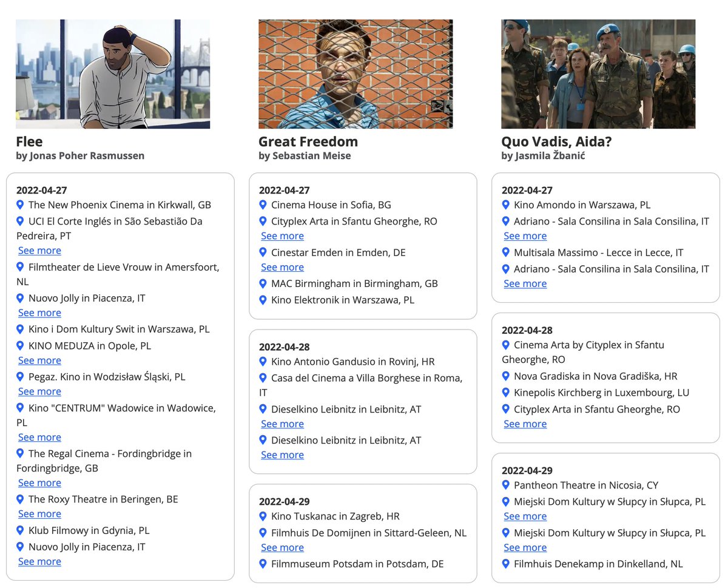
Task: Click See more under Cityplex Arta in Quo Vadis, Aida?
Action: point(525,424)
